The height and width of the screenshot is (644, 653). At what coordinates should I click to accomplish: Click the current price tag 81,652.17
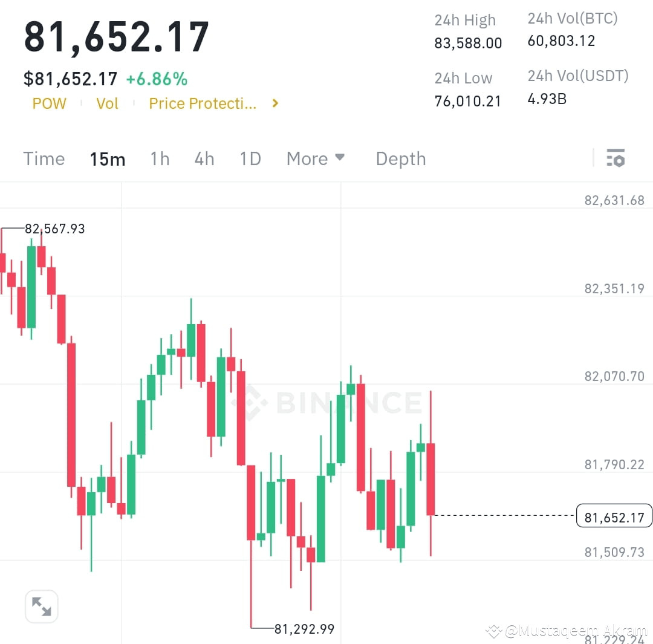614,516
